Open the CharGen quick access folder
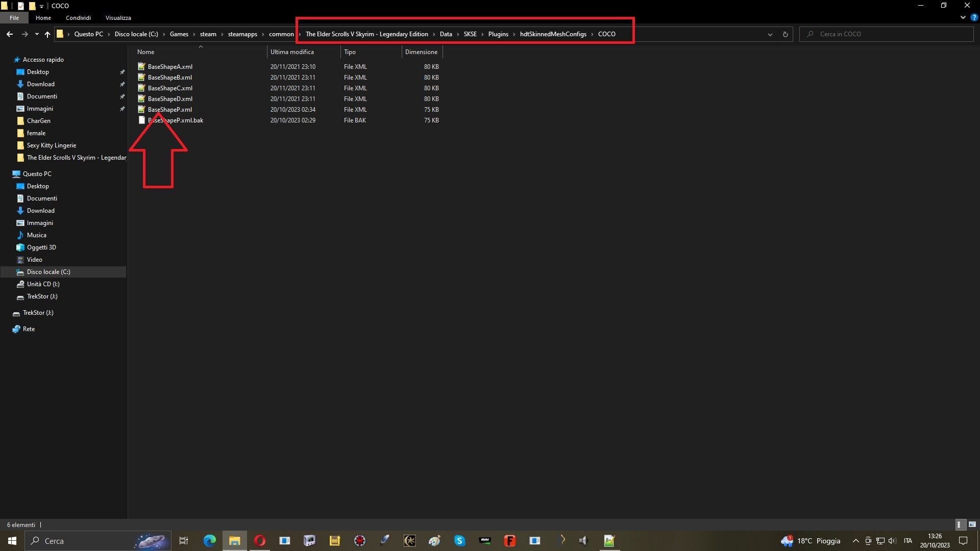Screen dimensions: 980x551 click(x=38, y=121)
